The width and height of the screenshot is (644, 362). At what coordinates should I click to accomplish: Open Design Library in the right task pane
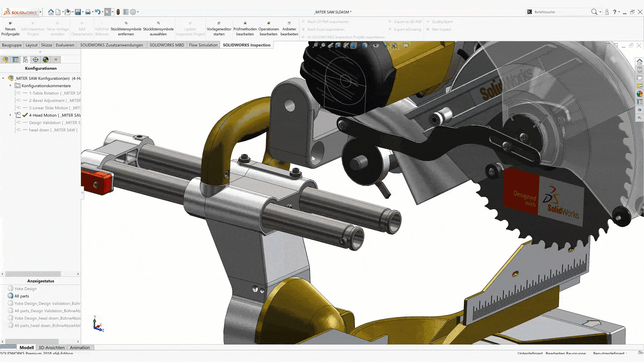(x=640, y=70)
